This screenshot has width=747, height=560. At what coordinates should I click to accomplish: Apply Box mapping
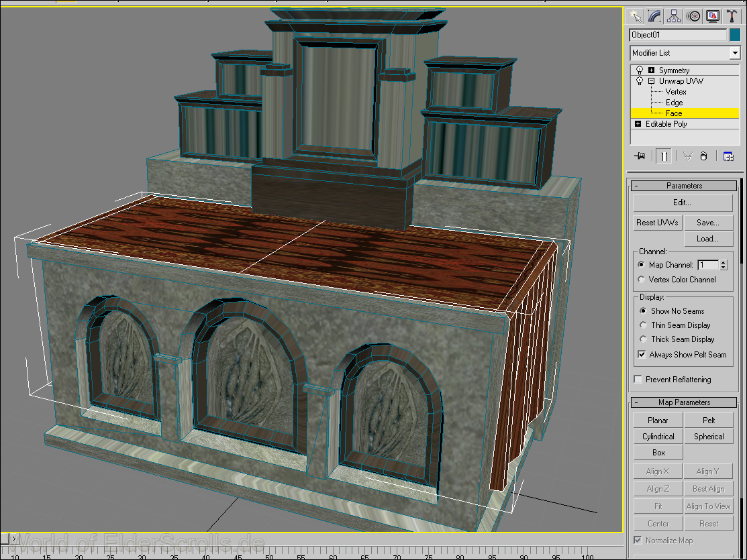pos(658,453)
